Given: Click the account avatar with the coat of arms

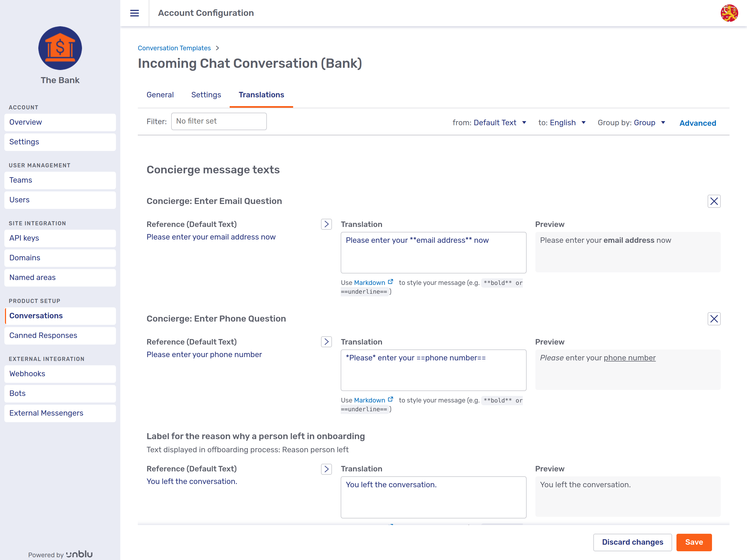Looking at the screenshot, I should 730,13.
